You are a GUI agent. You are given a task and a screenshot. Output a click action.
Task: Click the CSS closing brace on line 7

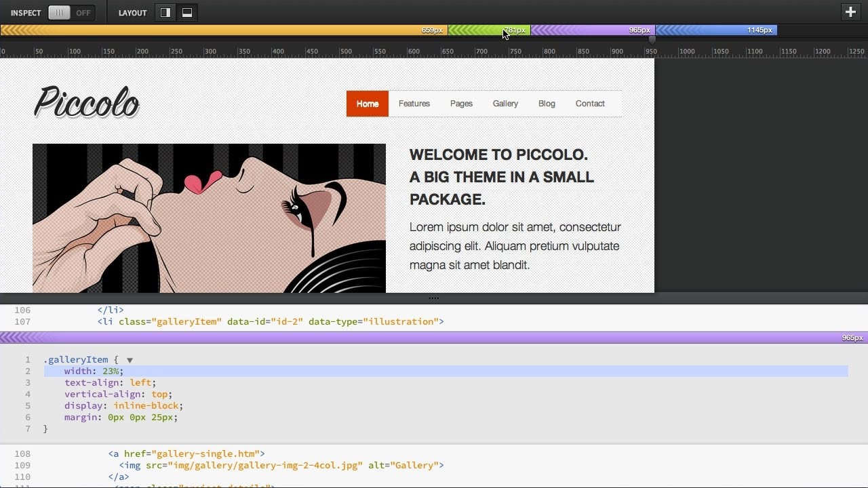(45, 429)
